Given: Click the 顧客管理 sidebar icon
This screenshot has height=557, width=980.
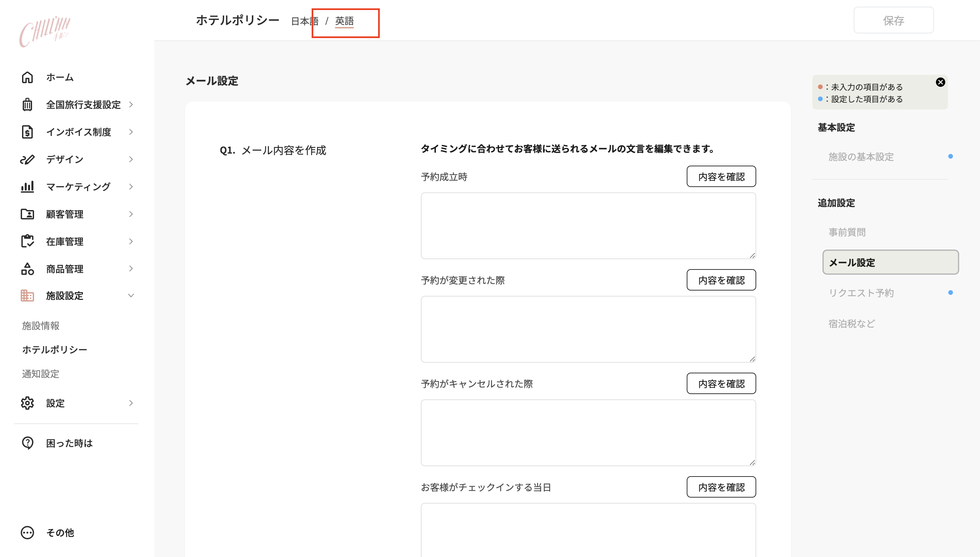Looking at the screenshot, I should (27, 214).
